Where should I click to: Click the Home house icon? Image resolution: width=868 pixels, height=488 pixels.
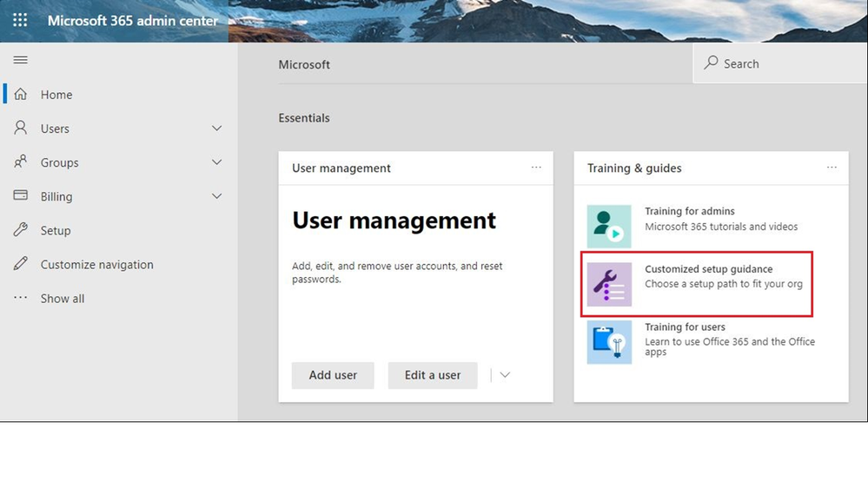pos(21,94)
